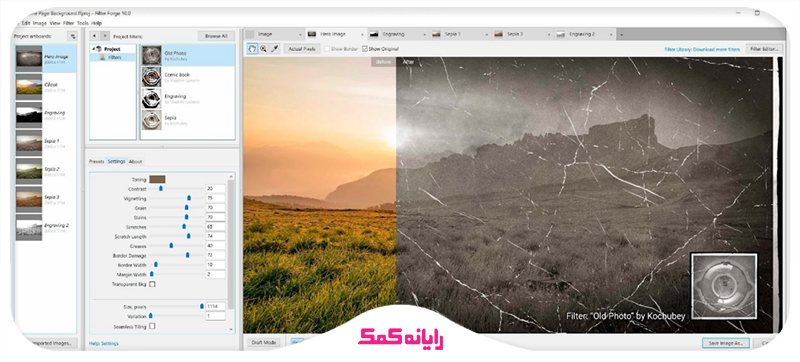The image size is (800, 362).
Task: Click the Toning color swatch
Action: tap(157, 179)
